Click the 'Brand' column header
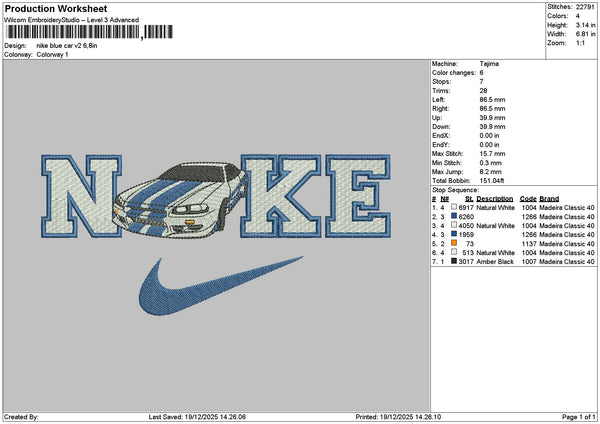This screenshot has height=424, width=600. [x=549, y=199]
